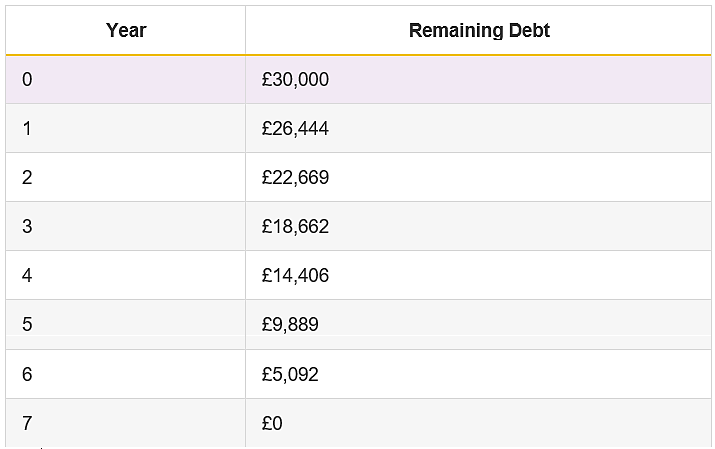The height and width of the screenshot is (449, 715).
Task: Select the £18,662 remaining debt value
Action: click(295, 227)
